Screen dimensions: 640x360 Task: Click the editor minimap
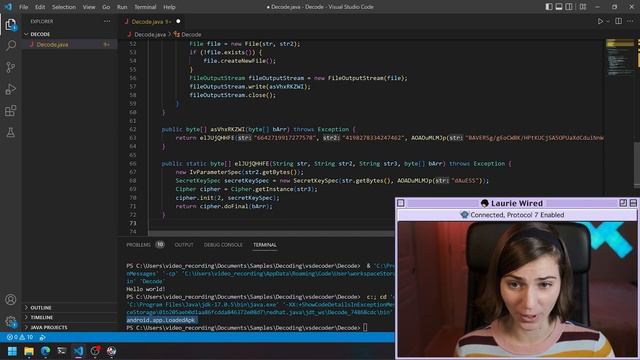pos(620,57)
